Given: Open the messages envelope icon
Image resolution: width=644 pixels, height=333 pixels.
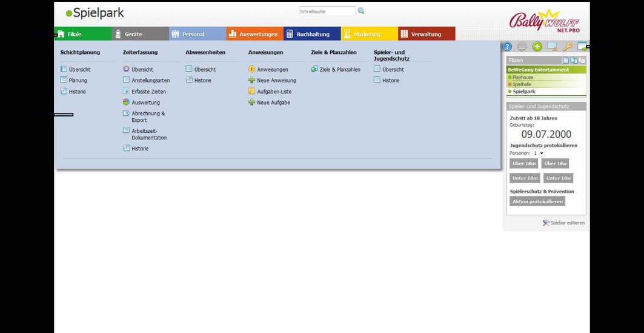Looking at the screenshot, I should [553, 47].
